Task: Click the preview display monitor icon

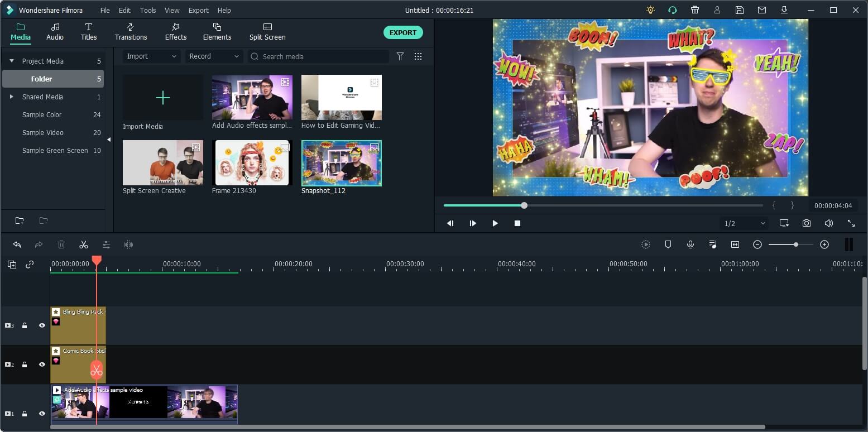Action: [784, 223]
